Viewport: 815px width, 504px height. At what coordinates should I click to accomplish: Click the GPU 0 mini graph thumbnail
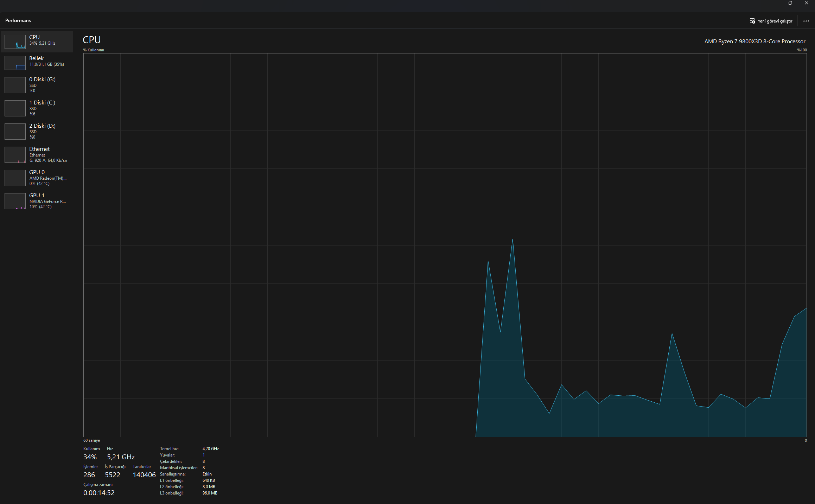click(15, 178)
